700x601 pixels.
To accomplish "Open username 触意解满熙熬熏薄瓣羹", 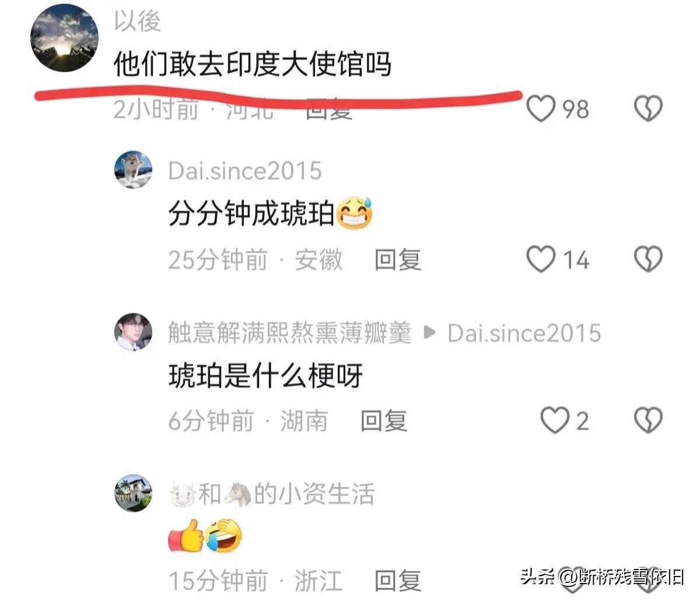I will click(x=290, y=333).
